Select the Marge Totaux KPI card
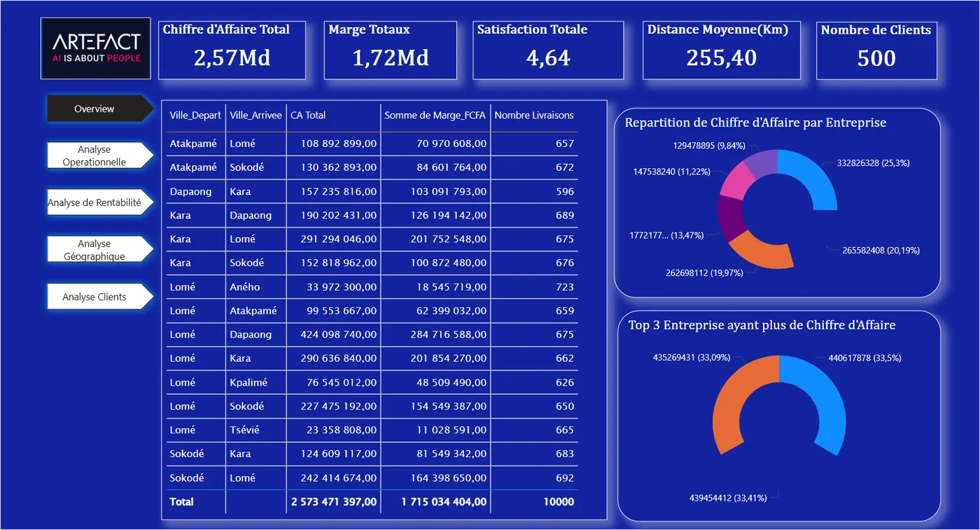Viewport: 980px width, 530px height. [390, 49]
